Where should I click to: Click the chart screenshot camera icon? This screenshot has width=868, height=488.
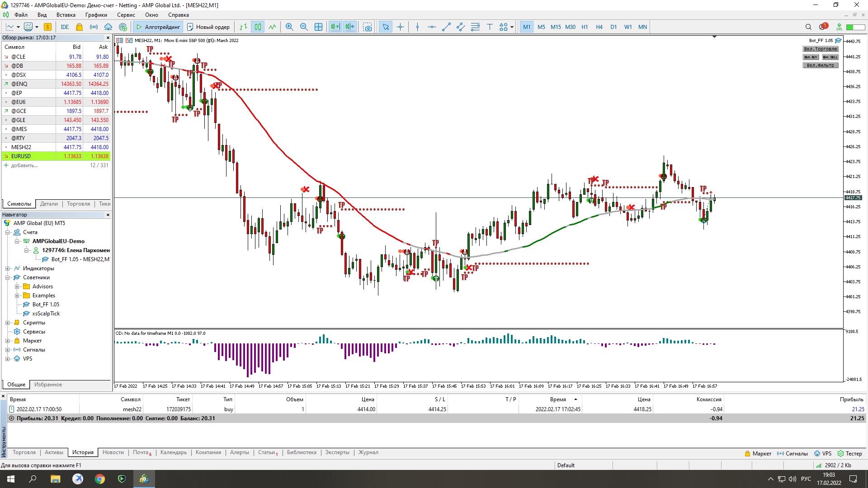tap(368, 27)
